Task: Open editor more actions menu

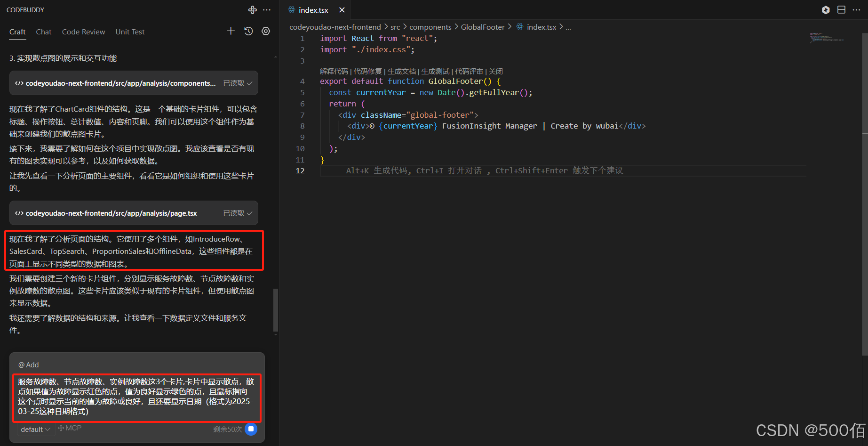Action: tap(856, 10)
